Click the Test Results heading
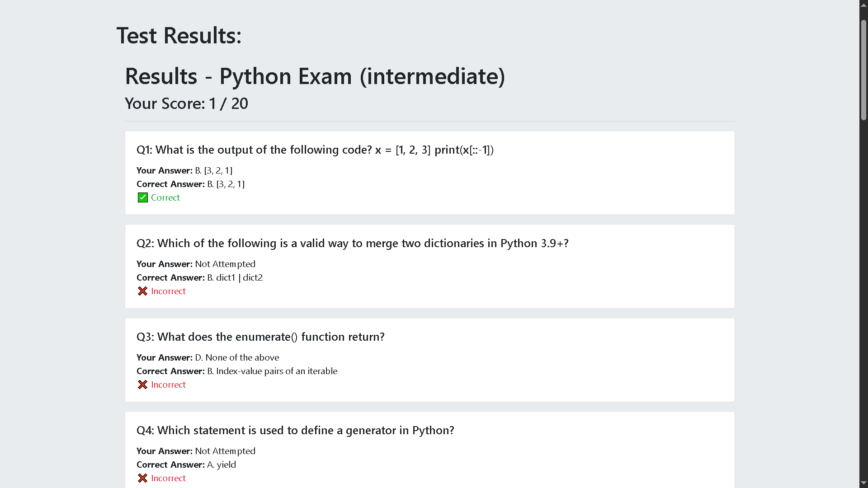868x488 pixels. [x=179, y=35]
